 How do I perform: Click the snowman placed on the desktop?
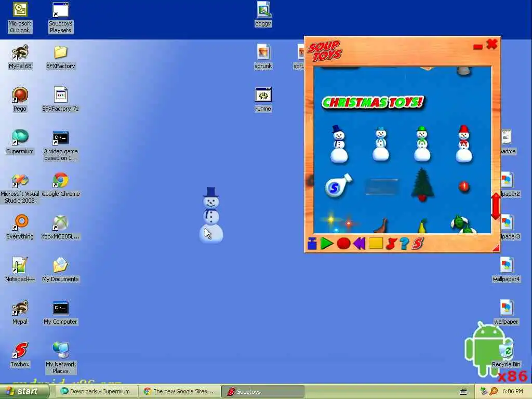(211, 215)
